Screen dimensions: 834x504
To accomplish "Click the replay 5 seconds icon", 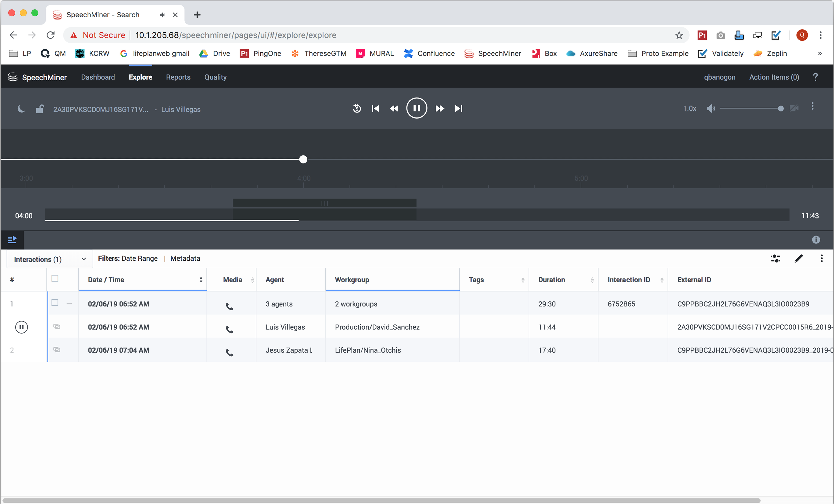I will point(357,109).
